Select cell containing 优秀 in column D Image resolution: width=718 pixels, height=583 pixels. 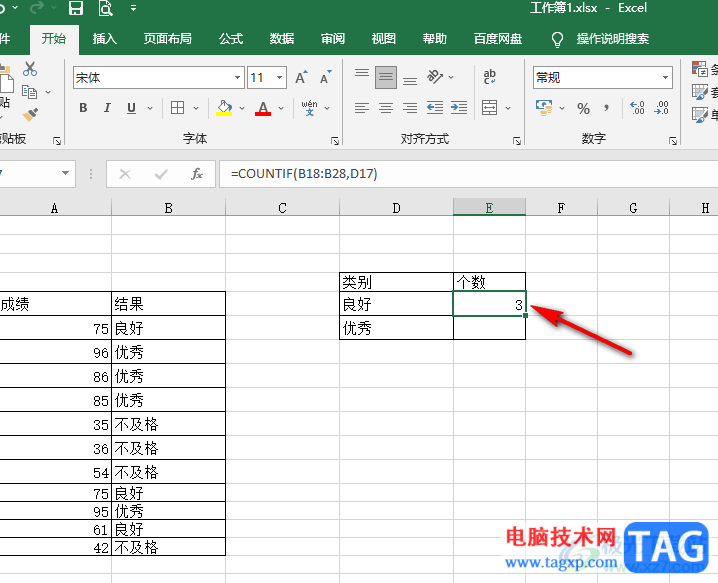pyautogui.click(x=397, y=327)
